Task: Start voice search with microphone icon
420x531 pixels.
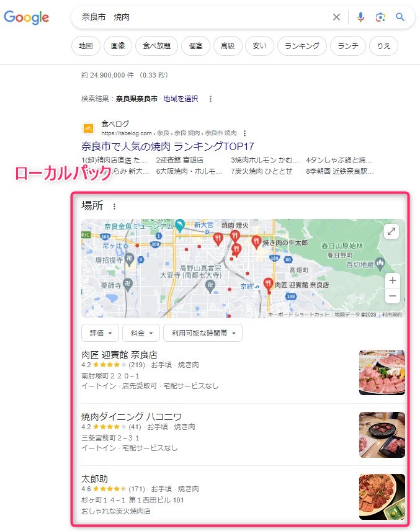Action: pos(360,17)
